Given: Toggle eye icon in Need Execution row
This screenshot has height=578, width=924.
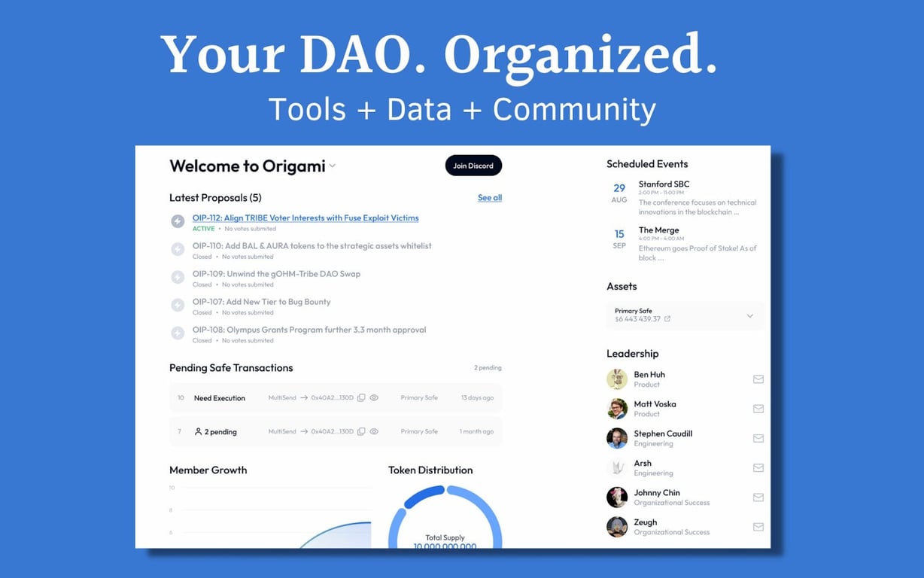Looking at the screenshot, I should pos(374,398).
